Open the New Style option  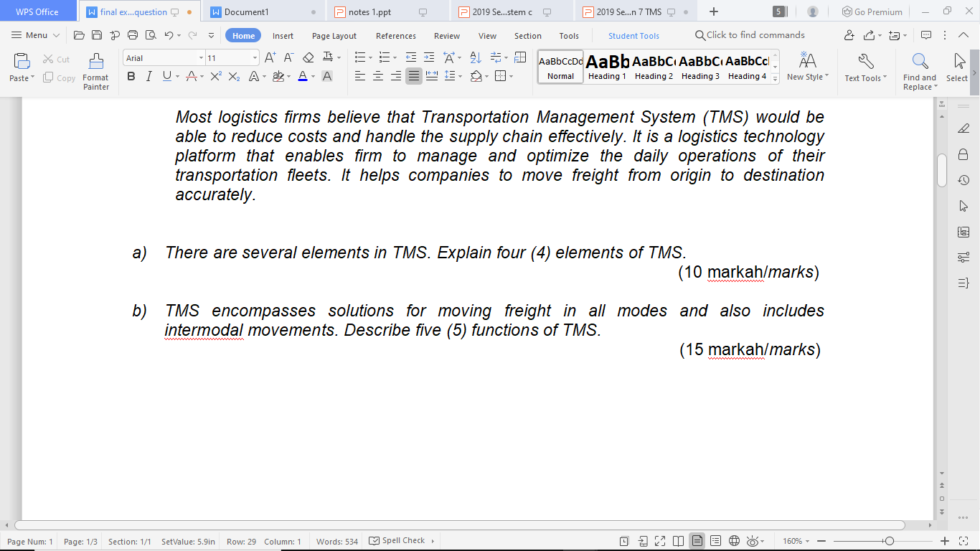[x=807, y=68]
